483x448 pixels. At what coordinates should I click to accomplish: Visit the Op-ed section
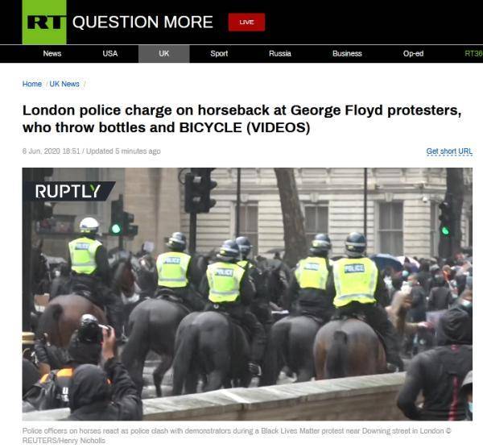click(413, 54)
